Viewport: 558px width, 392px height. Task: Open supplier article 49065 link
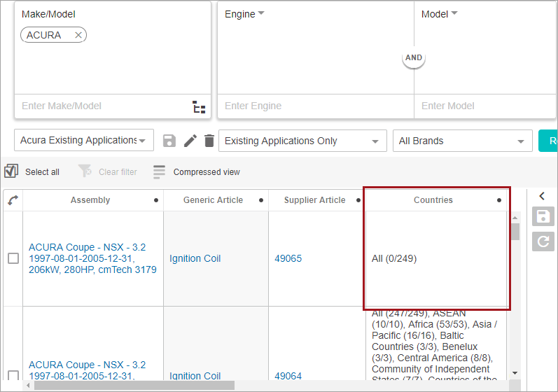coord(288,258)
